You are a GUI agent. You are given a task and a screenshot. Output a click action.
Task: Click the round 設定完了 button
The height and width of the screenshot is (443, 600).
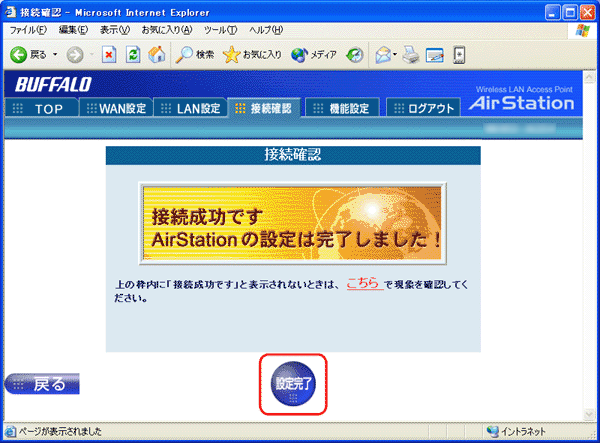pos(293,384)
